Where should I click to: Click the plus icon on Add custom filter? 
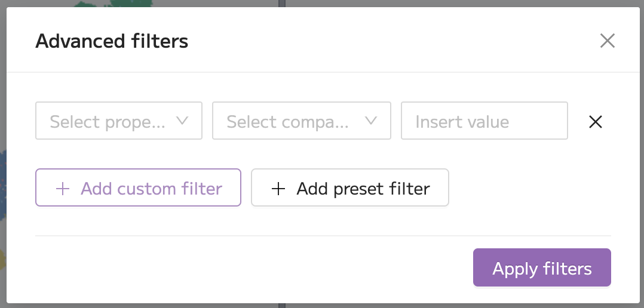62,189
